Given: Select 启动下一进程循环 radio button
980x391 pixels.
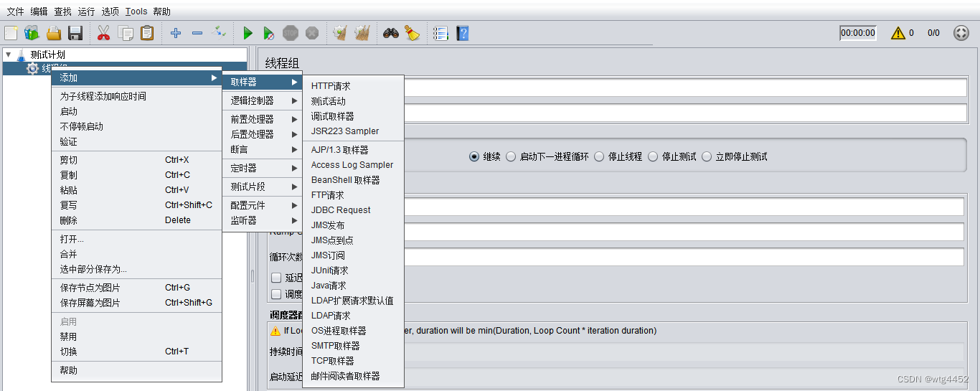Looking at the screenshot, I should pos(511,156).
